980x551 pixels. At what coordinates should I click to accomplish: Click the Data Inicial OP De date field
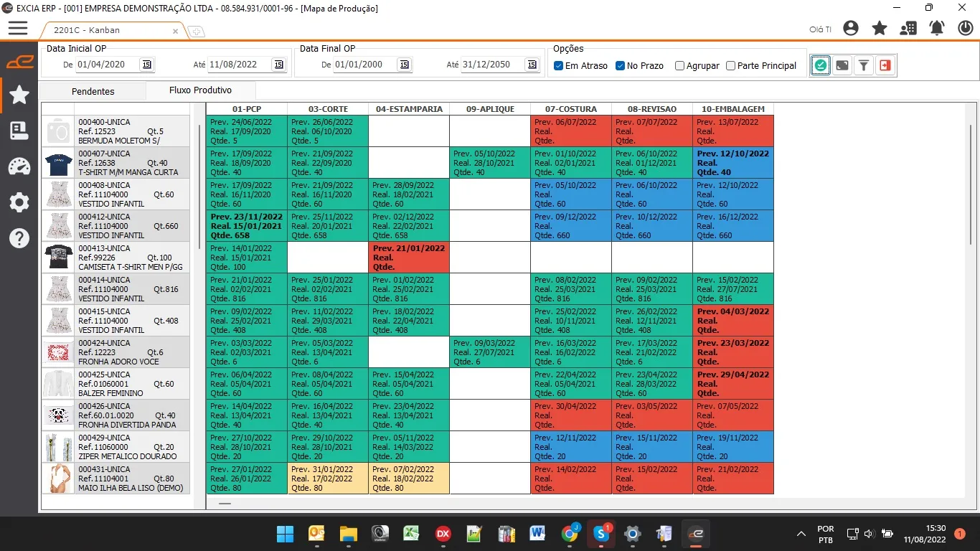[x=107, y=65]
